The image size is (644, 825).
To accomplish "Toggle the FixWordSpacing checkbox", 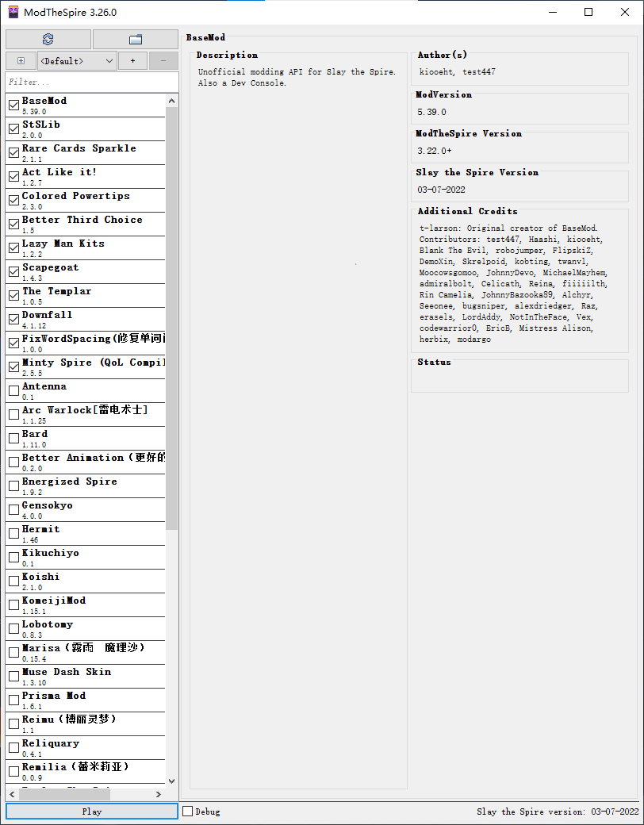I will tap(14, 343).
